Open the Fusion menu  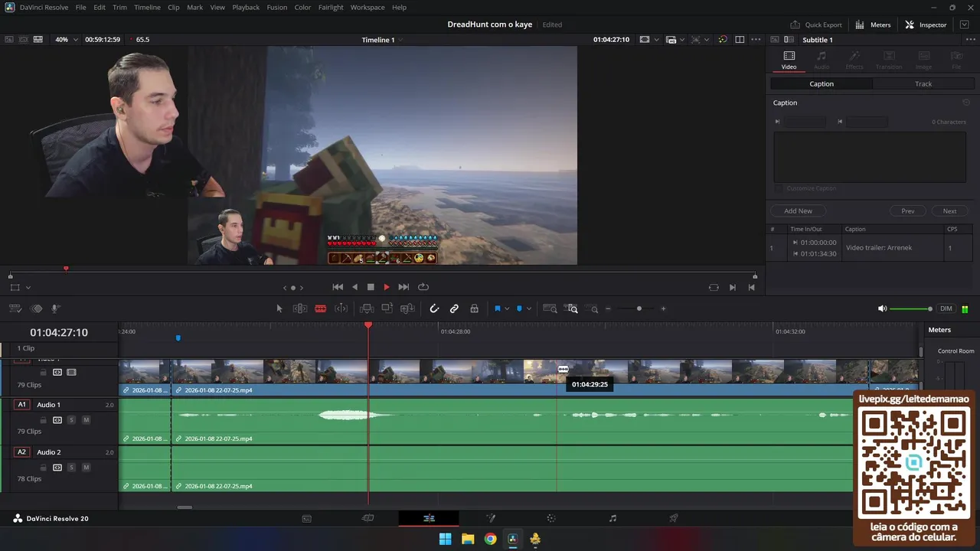pos(277,7)
